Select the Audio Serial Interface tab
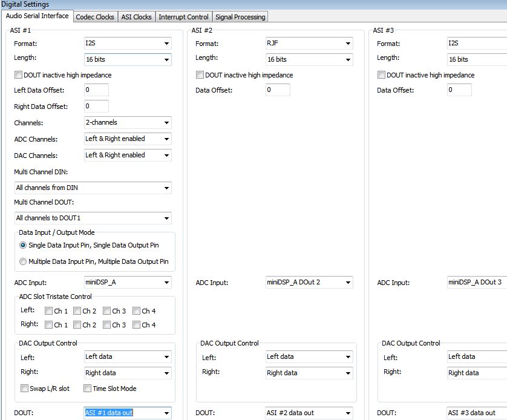This screenshot has width=507, height=420. 37,16
